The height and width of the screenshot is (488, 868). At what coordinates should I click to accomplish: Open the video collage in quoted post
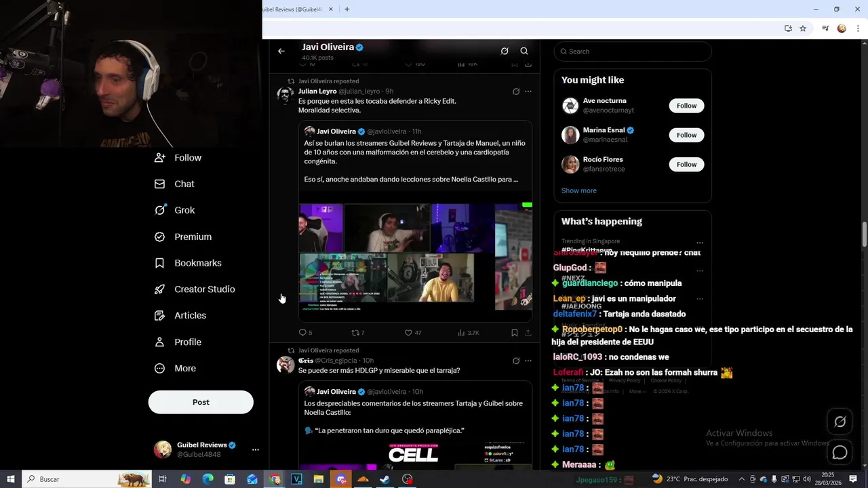tap(415, 256)
